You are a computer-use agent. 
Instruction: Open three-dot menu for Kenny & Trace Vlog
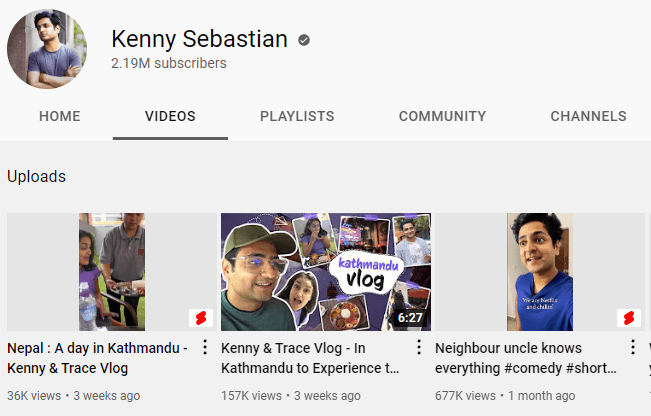tap(419, 347)
